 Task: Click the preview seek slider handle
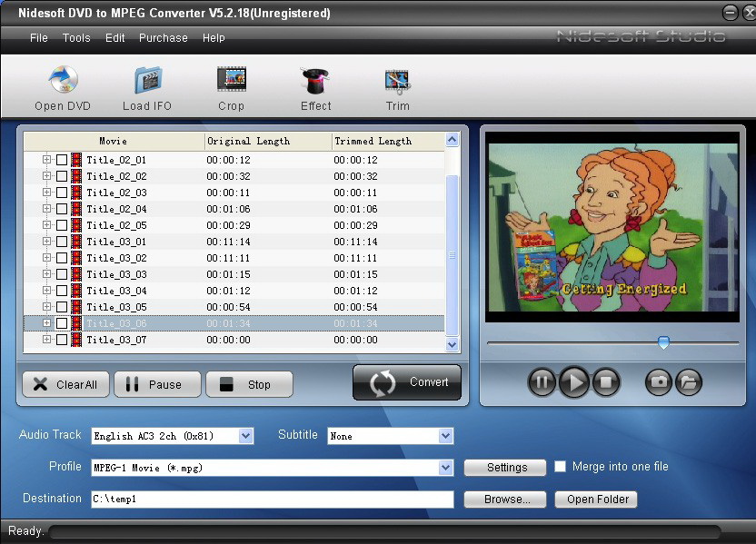coord(663,342)
